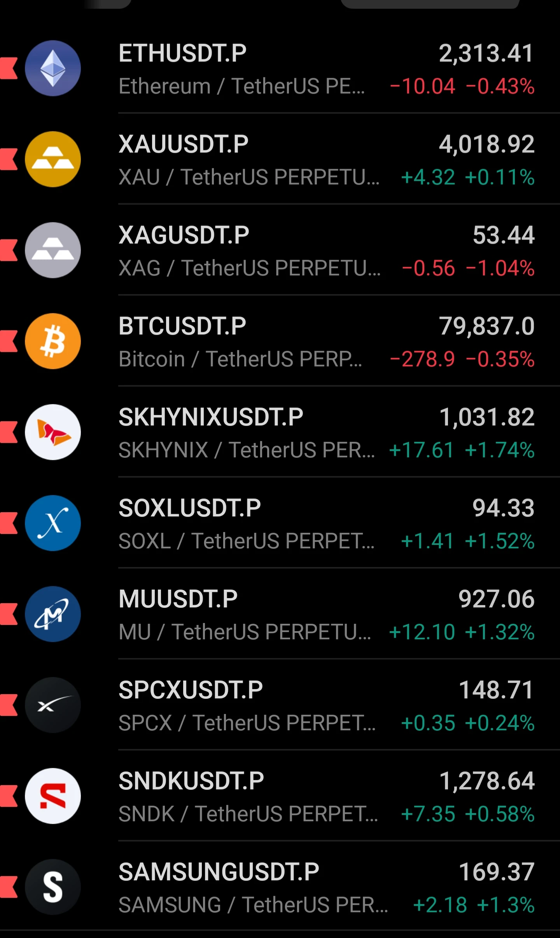Select the MUUSDT.P symbol name
560x938 pixels.
tap(178, 599)
